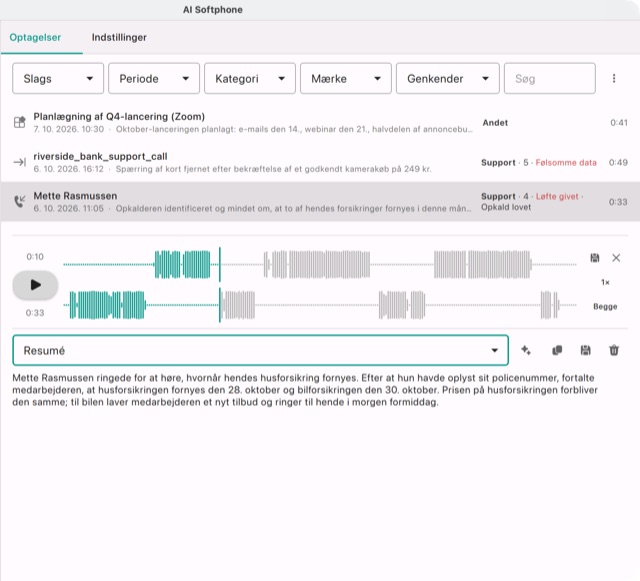Viewport: 640px width, 581px height.
Task: Click the Løfte givet tag
Action: (x=557, y=196)
